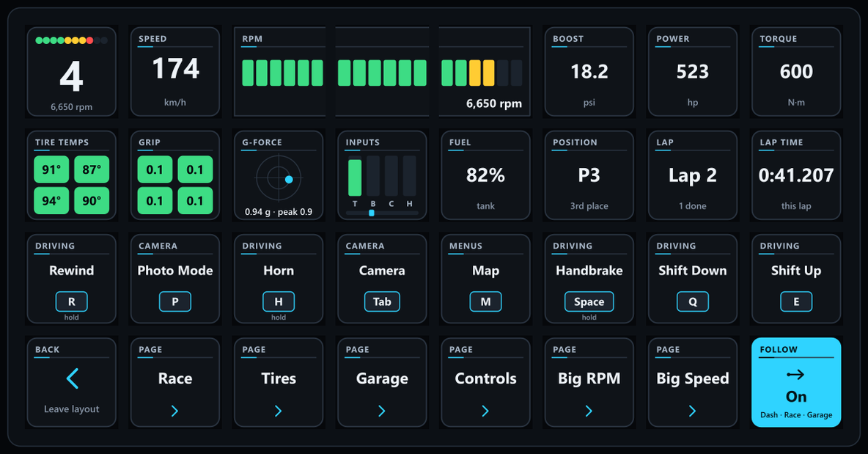The image size is (868, 454).
Task: Go to the Controls page
Action: click(x=485, y=383)
